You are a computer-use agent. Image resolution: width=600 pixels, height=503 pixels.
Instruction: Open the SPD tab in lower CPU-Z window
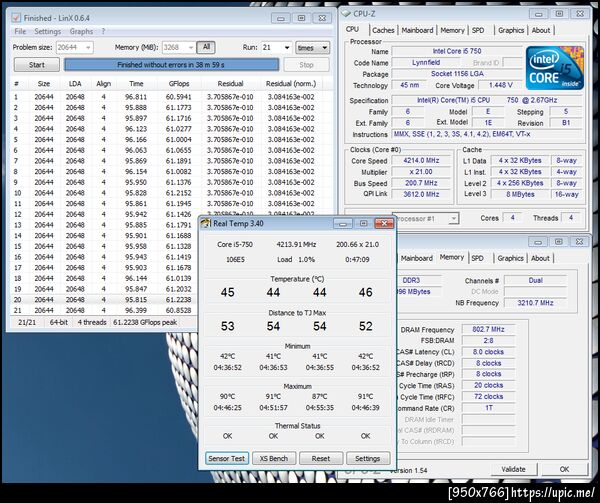477,258
